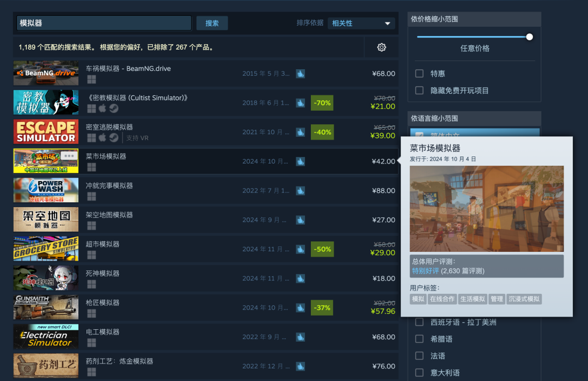Tick the 法语 language checkbox
Viewport: 588px width, 381px height.
419,356
